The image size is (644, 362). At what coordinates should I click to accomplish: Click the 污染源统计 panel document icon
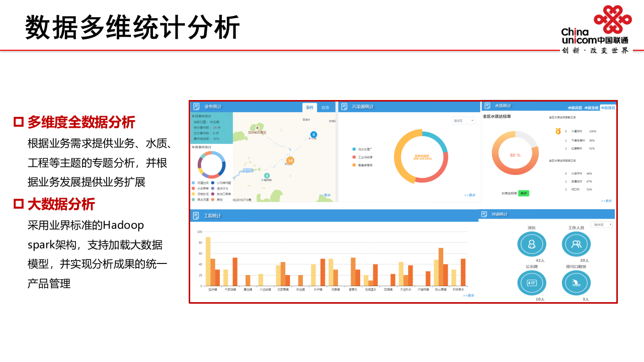344,106
